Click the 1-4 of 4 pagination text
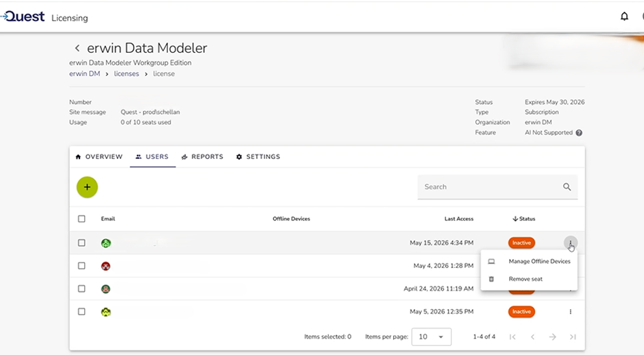The image size is (644, 355). point(484,337)
